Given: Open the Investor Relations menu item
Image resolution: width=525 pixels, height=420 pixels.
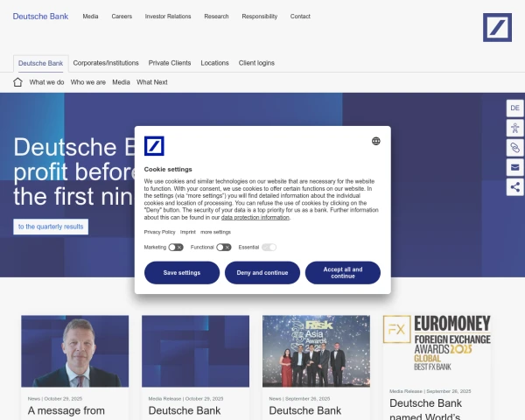Looking at the screenshot, I should 168,17.
